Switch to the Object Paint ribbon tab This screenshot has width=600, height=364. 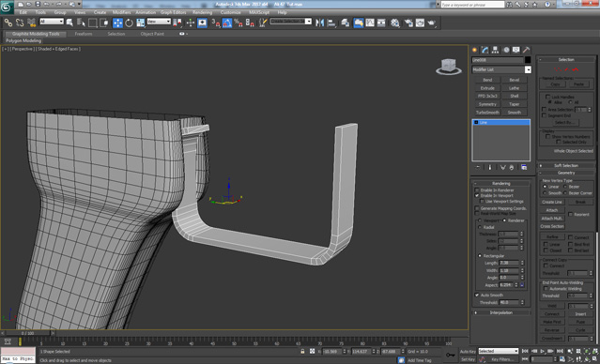coord(152,34)
